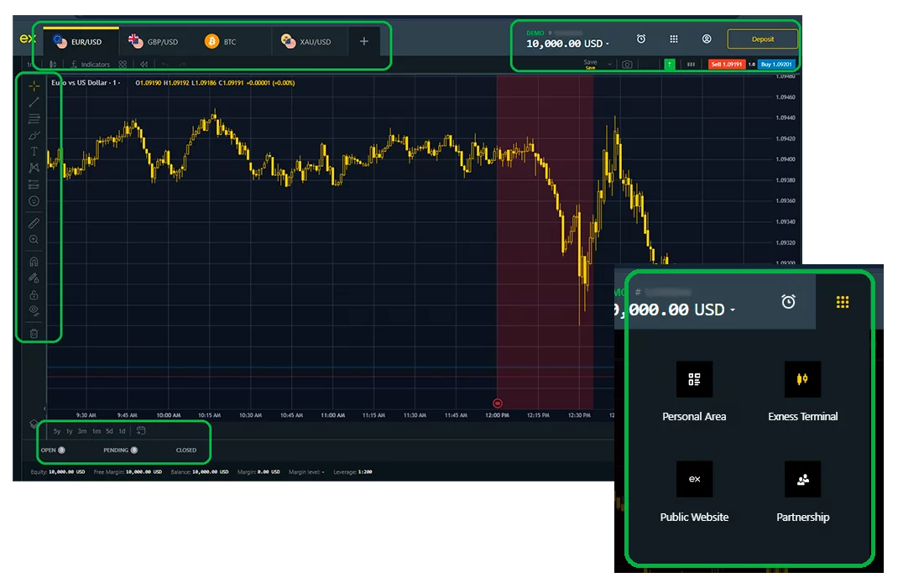Toggle PENDING orders visibility
Screen dimensions: 898x588
tap(134, 450)
